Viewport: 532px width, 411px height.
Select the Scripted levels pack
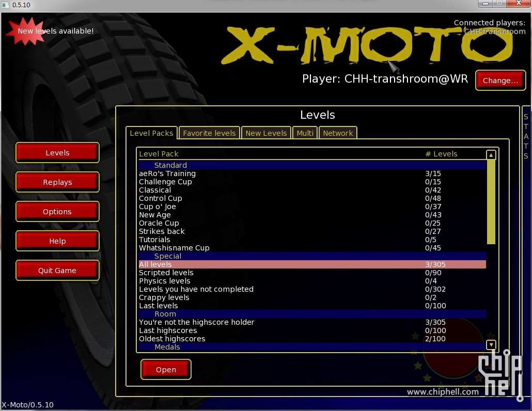tap(312, 273)
